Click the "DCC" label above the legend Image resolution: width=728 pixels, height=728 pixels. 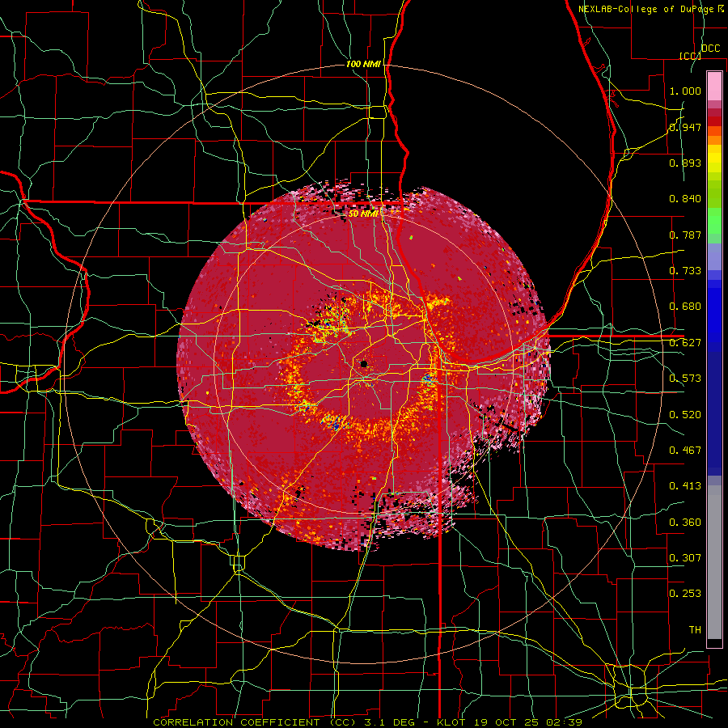tap(710, 49)
